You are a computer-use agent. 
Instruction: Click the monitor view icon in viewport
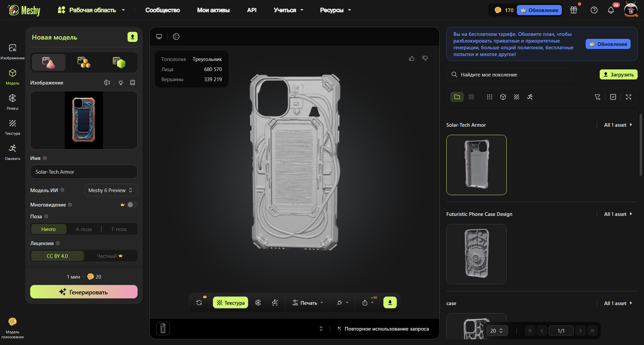click(159, 37)
